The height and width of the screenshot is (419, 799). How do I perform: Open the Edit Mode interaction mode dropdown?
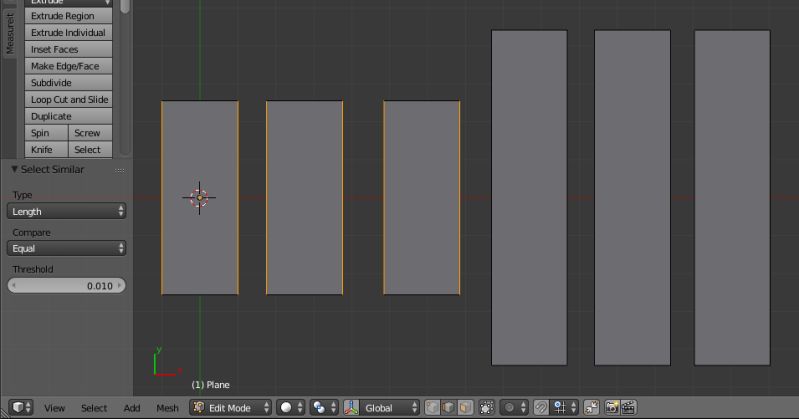click(x=230, y=407)
